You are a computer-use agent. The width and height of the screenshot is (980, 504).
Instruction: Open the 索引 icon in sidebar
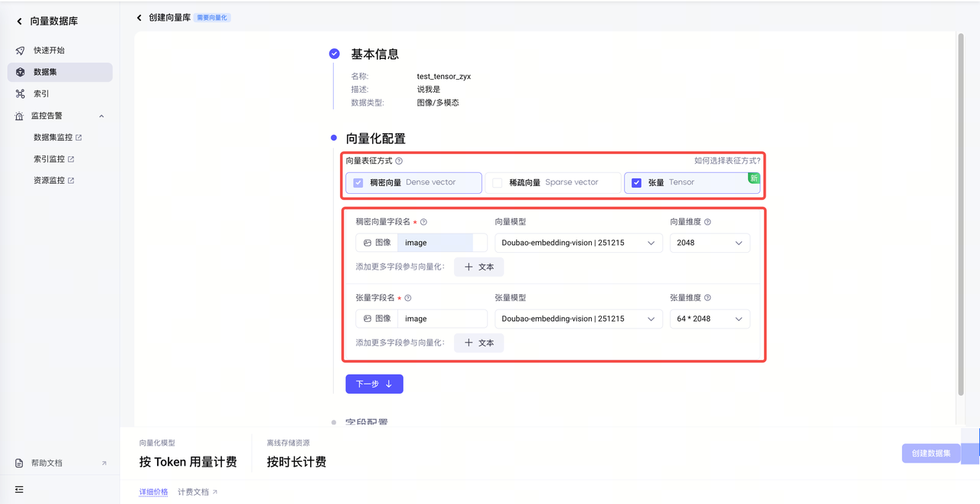coord(20,93)
